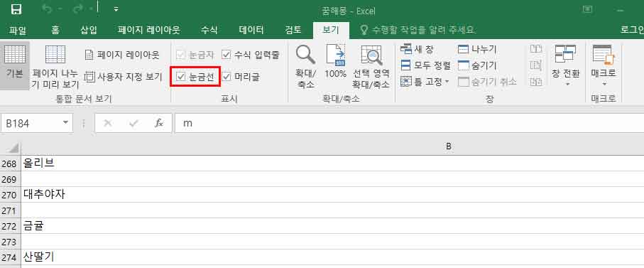The image size is (644, 268).
Task: Open the 데이터 ribbon tab
Action: [251, 30]
